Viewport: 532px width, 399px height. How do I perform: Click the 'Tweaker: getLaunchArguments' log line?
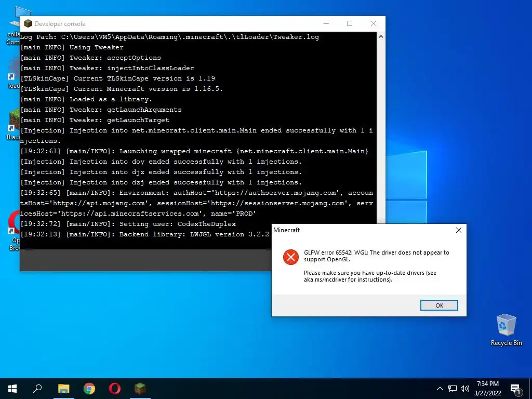coord(101,110)
